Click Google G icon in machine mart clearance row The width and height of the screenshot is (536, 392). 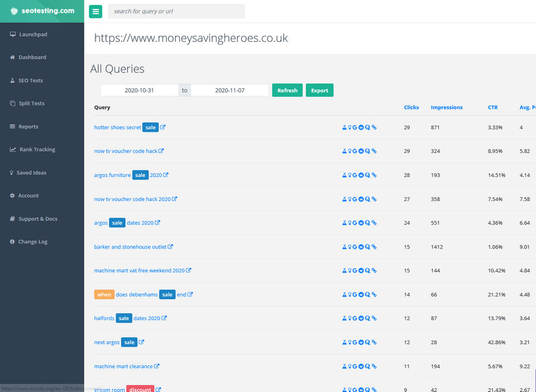click(355, 366)
